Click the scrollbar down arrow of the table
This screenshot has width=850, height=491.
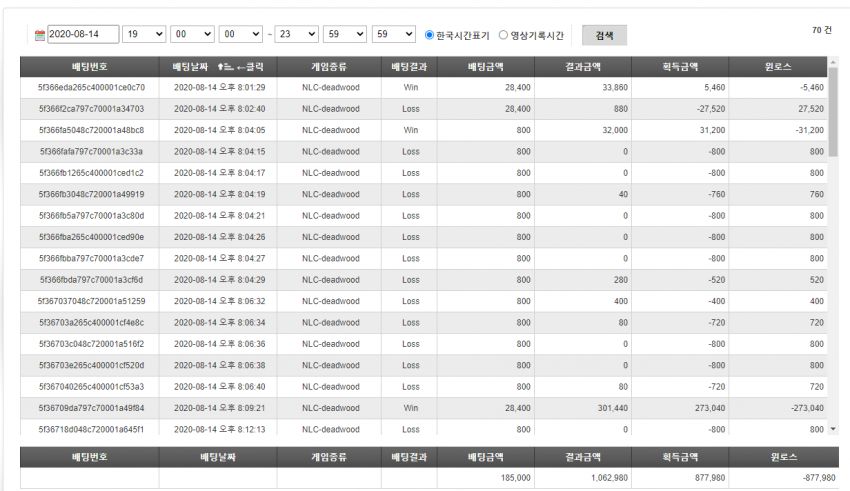833,429
